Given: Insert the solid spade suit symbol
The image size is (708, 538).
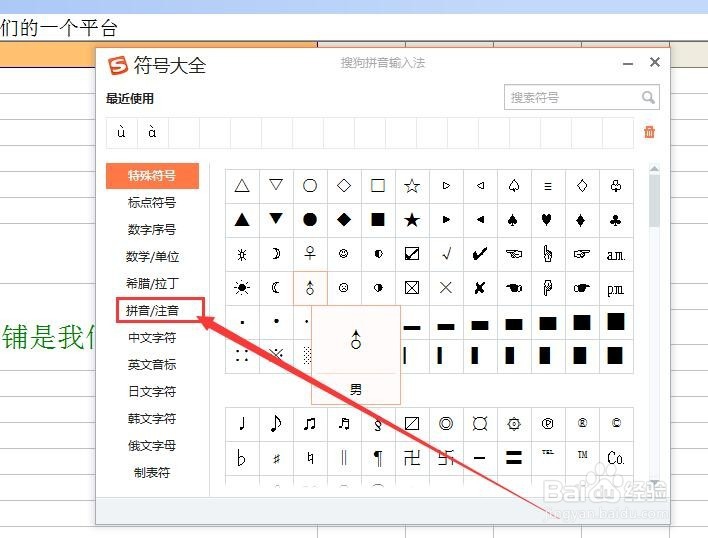Looking at the screenshot, I should pos(513,220).
